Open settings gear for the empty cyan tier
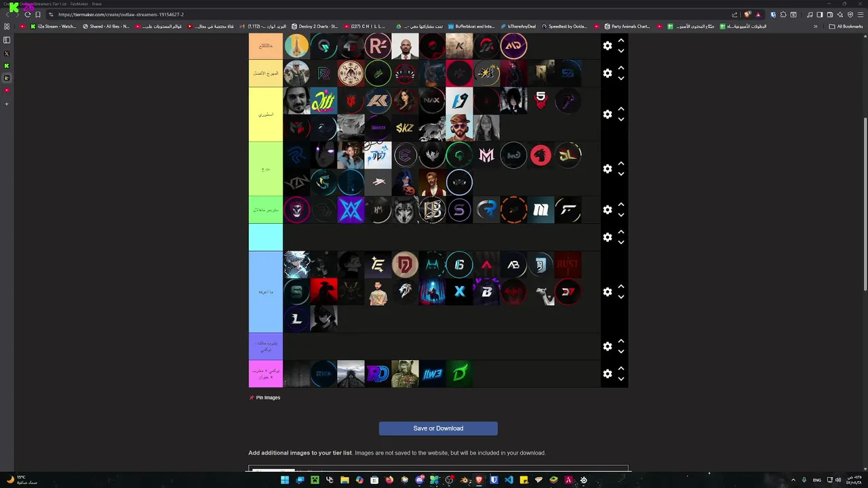 [x=608, y=237]
